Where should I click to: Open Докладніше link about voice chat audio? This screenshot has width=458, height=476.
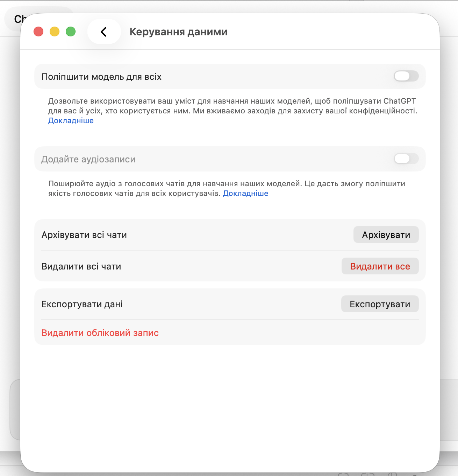(x=245, y=194)
